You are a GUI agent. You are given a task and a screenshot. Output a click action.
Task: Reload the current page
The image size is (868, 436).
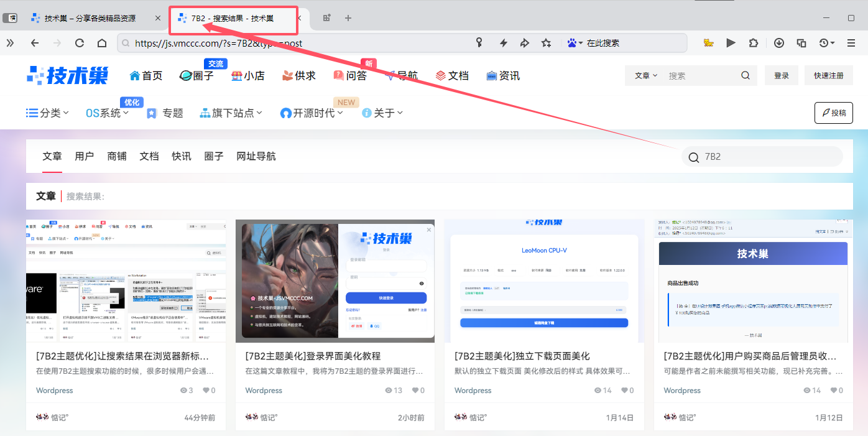click(80, 43)
